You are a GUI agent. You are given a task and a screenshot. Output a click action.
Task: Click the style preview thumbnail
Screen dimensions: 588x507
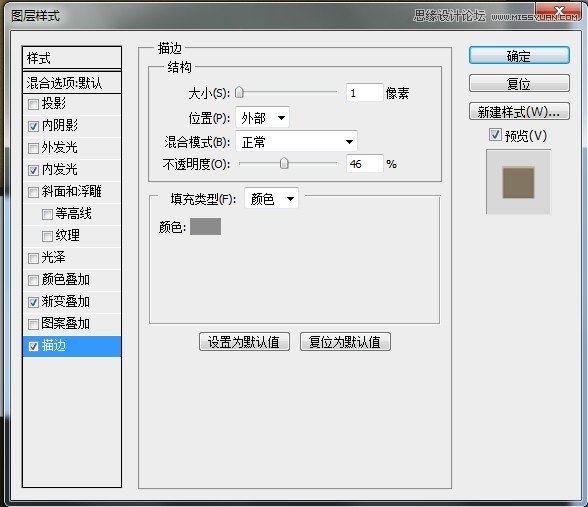click(x=518, y=182)
